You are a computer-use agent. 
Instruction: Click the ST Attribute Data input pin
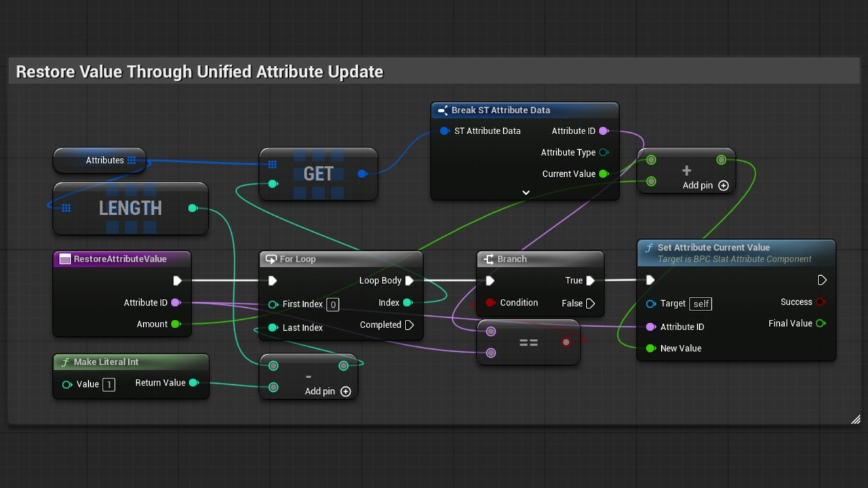pyautogui.click(x=445, y=131)
